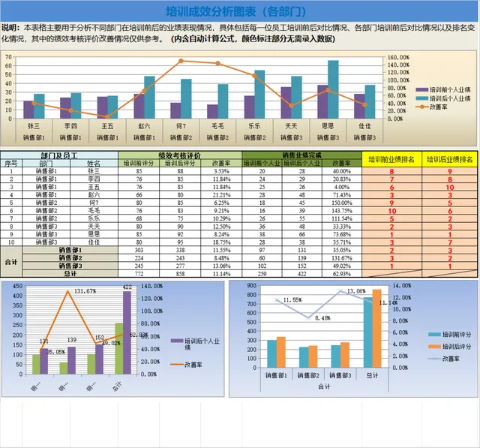Click the purple bar for 毛毛 in top chart
The image size is (480, 448).
point(212,112)
